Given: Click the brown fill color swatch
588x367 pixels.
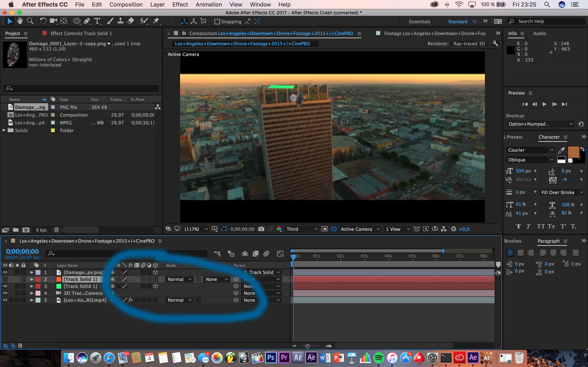Looking at the screenshot, I should [573, 152].
